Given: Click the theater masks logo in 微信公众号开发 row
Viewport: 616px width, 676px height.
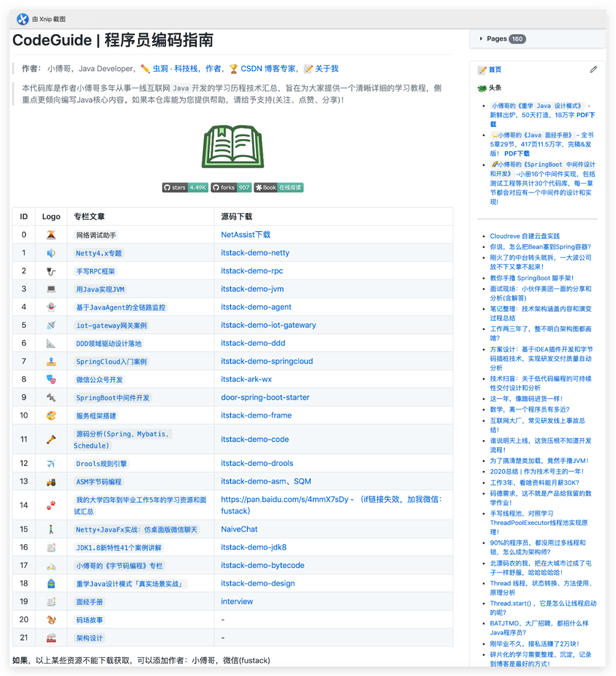Looking at the screenshot, I should click(x=51, y=379).
